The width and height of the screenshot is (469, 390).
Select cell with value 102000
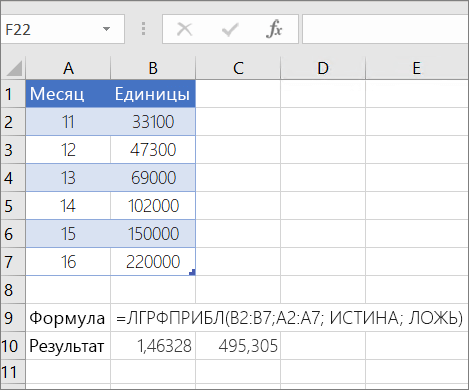pos(153,205)
